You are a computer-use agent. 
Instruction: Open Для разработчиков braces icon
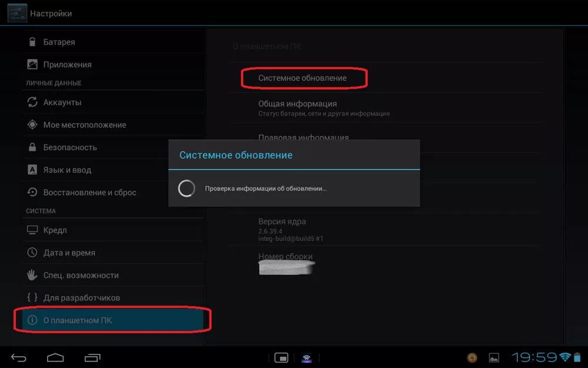[x=32, y=297]
